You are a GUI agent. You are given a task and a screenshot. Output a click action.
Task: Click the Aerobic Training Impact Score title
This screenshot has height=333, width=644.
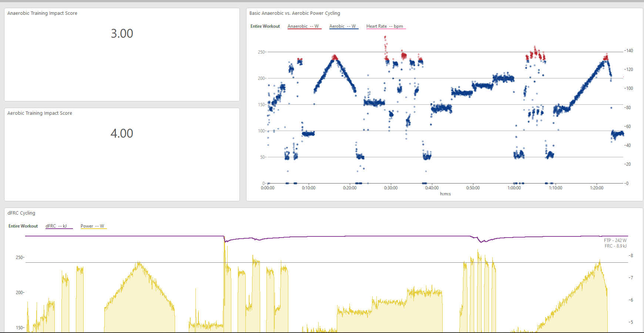40,113
